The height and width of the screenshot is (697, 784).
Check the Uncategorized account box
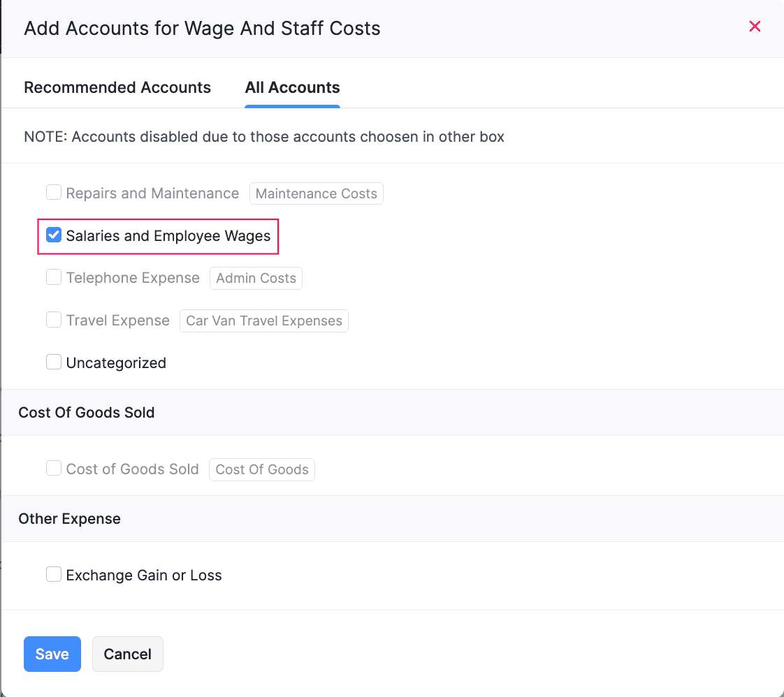click(54, 362)
